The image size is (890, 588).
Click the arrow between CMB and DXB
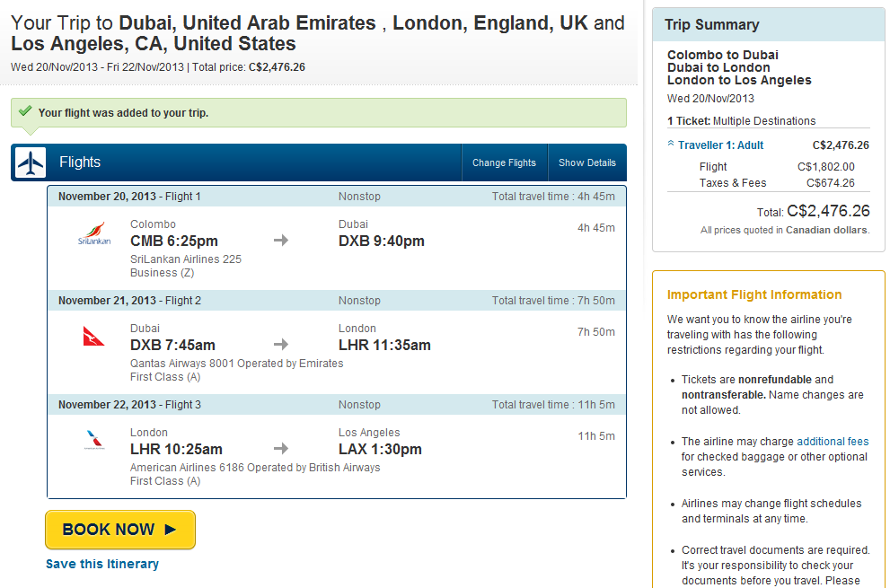point(281,241)
